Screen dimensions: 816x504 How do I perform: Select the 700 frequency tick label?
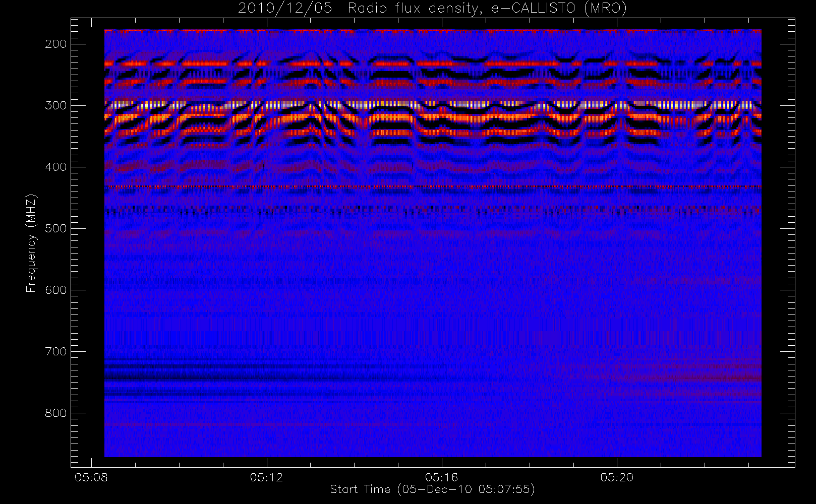[x=55, y=351]
